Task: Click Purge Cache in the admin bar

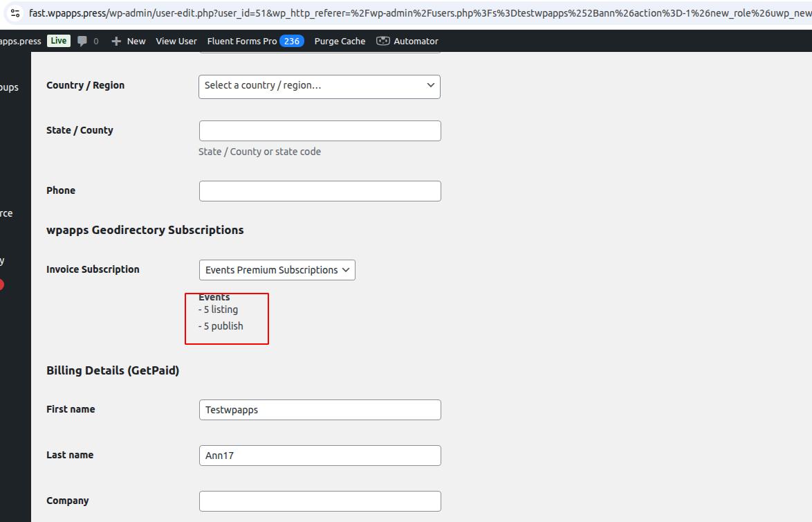Action: pos(340,41)
